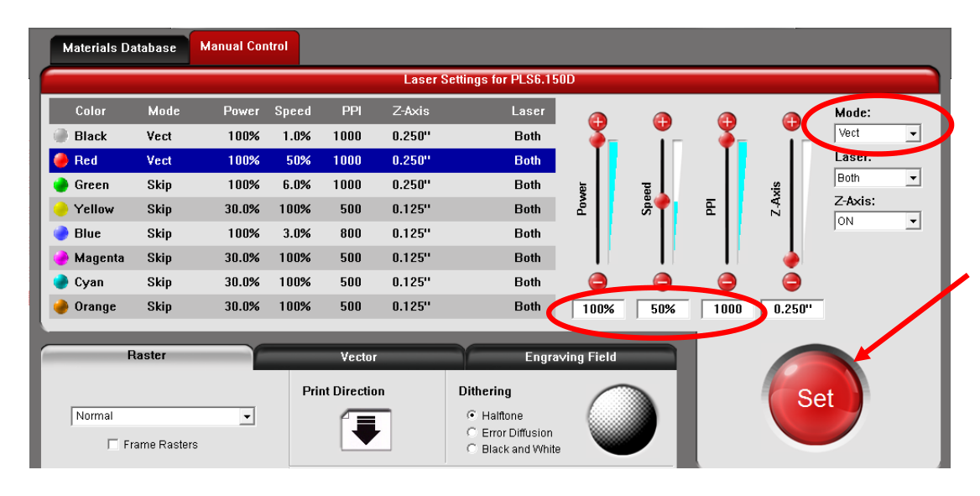Click the gray Black color ball
This screenshot has width=980, height=496.
(x=60, y=136)
